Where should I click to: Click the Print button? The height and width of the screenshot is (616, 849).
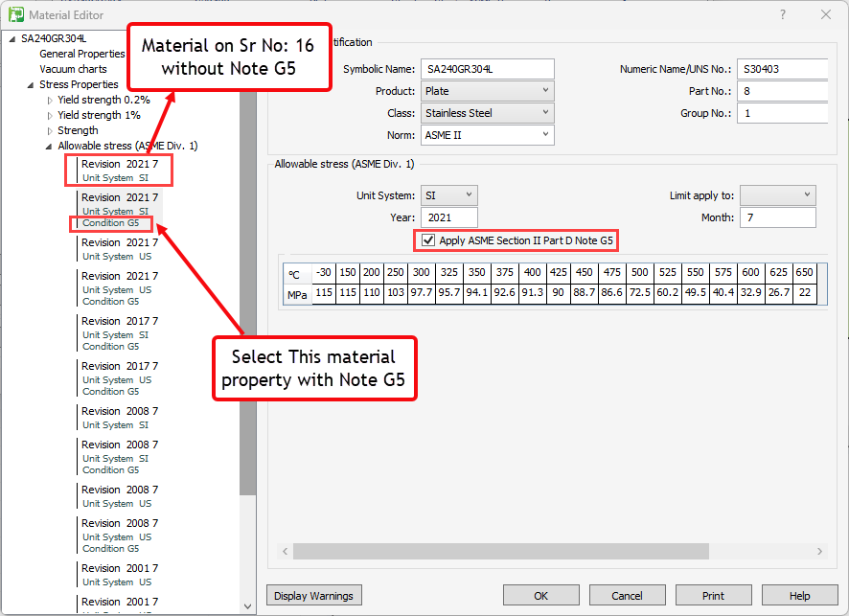pos(713,596)
